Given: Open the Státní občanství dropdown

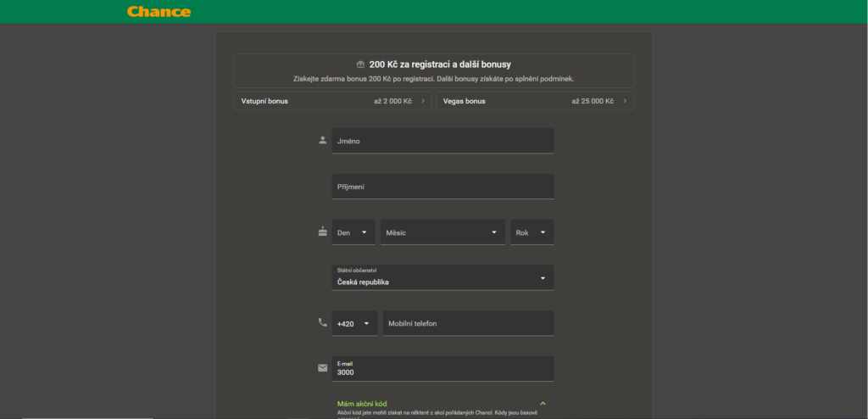Looking at the screenshot, I should click(442, 277).
